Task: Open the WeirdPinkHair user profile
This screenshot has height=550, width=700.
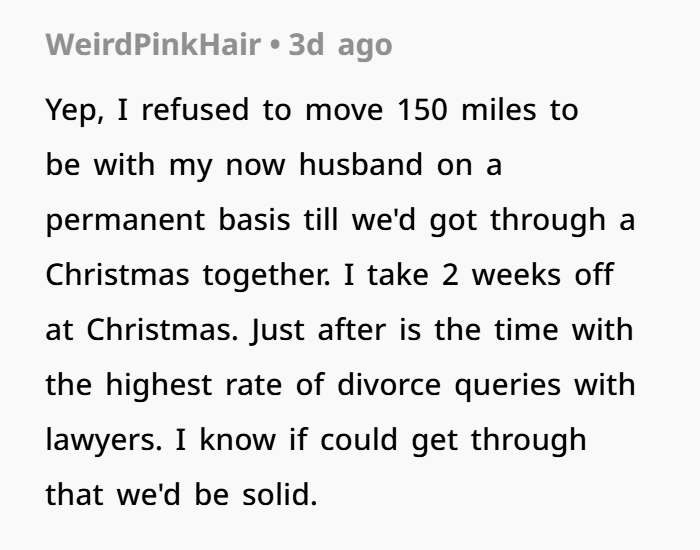Action: (x=155, y=45)
